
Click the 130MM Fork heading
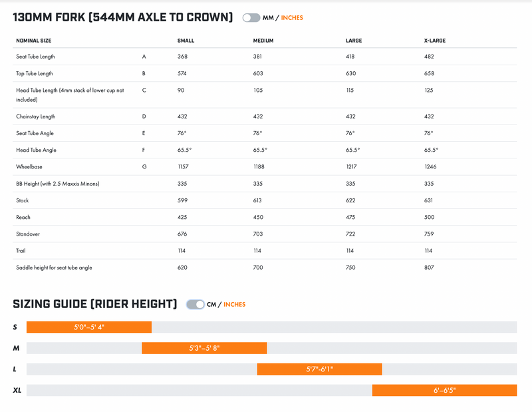(x=123, y=18)
